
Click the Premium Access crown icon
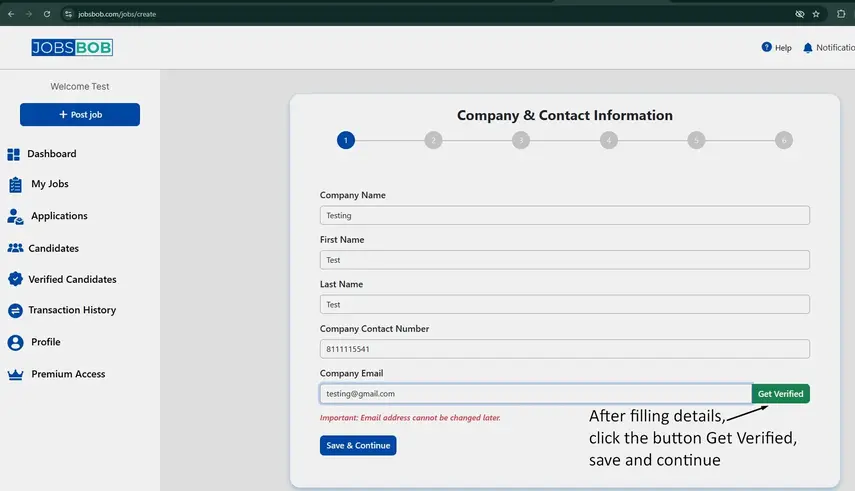coord(15,375)
